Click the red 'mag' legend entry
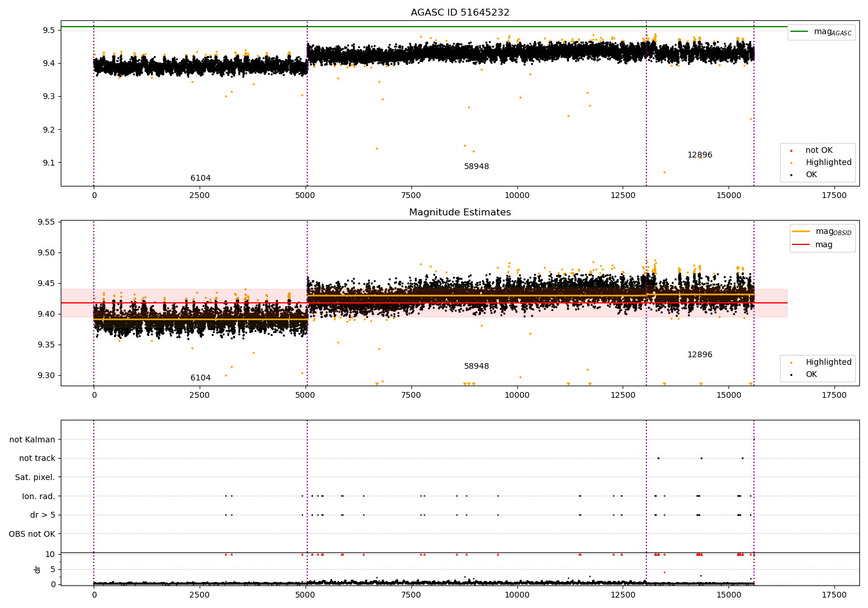The width and height of the screenshot is (868, 608). pyautogui.click(x=812, y=244)
